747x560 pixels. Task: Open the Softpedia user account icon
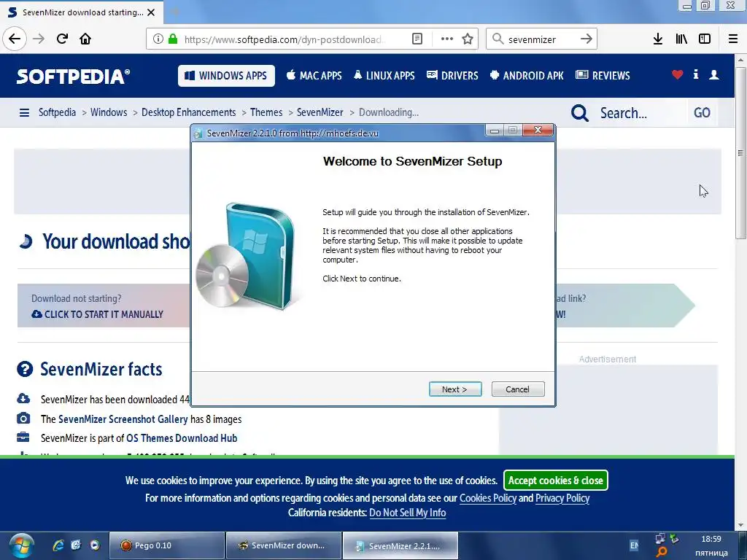(714, 74)
